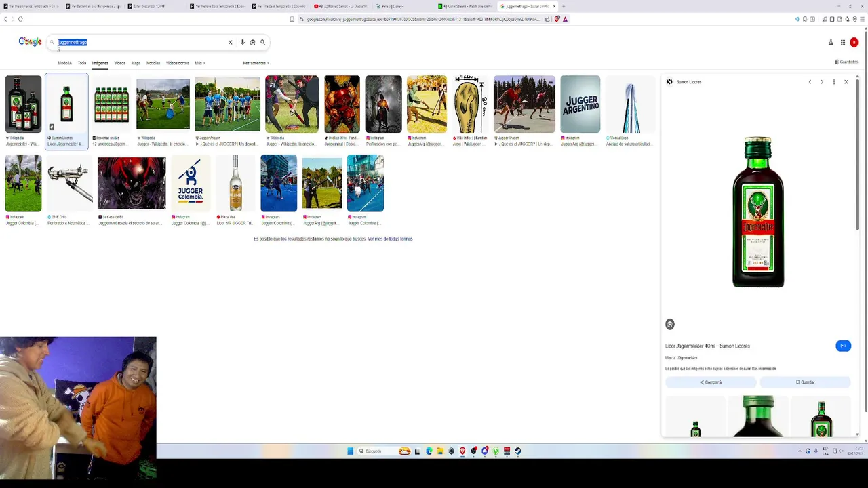Open Jugger Colombia logo thumbnail

[x=191, y=183]
